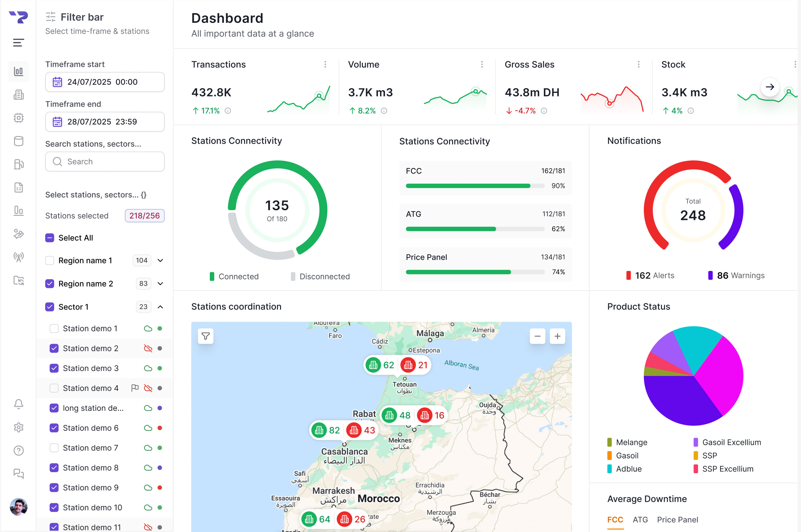Open the bar chart dashboard sidebar icon
801x532 pixels.
coord(18,71)
